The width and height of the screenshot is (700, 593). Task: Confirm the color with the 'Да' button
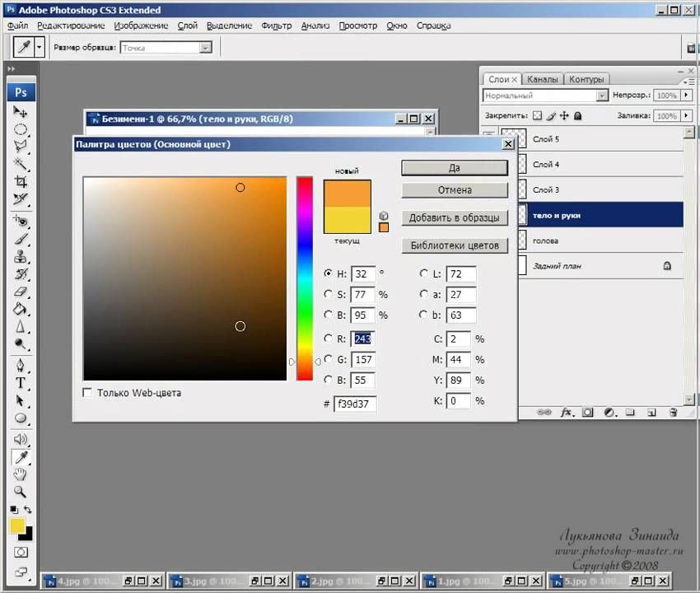(x=455, y=167)
